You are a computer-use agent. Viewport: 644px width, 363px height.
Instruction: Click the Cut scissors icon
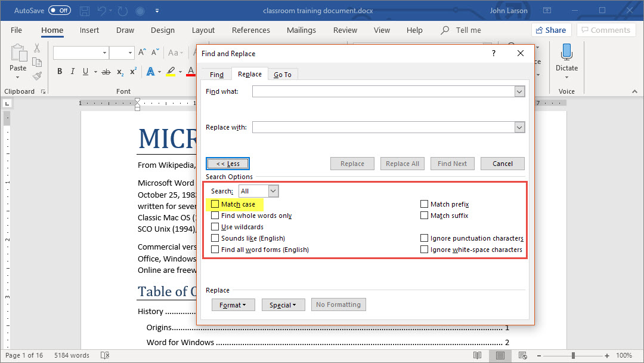pyautogui.click(x=37, y=48)
